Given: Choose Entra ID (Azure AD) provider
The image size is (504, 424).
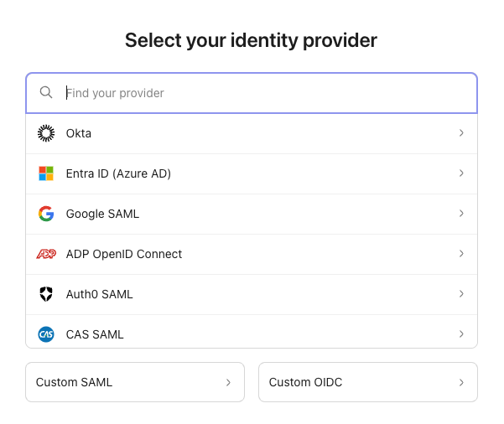Looking at the screenshot, I should pyautogui.click(x=118, y=173).
